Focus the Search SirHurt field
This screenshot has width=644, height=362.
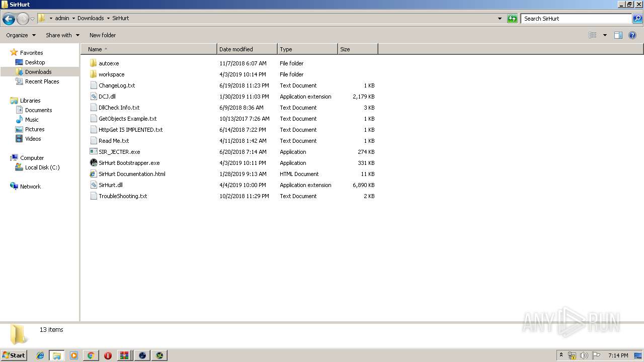click(576, 19)
